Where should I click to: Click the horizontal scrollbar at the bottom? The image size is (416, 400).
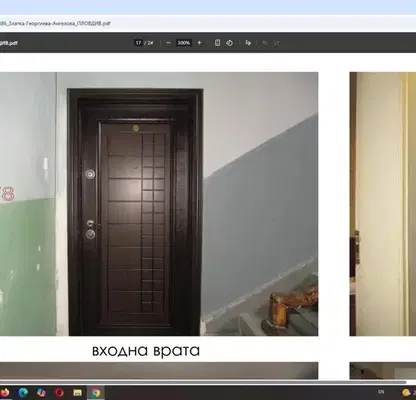203,382
